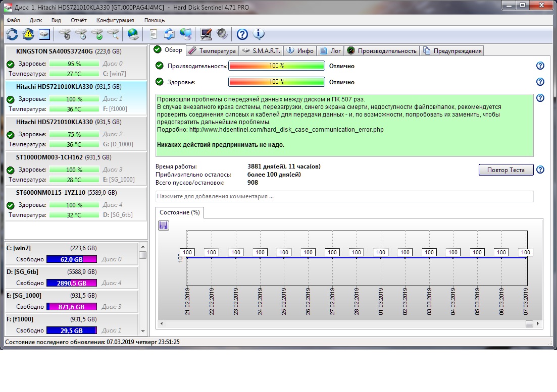The height and width of the screenshot is (392, 557).
Task: Click the refresh icon with warning triangle
Action: tap(28, 34)
